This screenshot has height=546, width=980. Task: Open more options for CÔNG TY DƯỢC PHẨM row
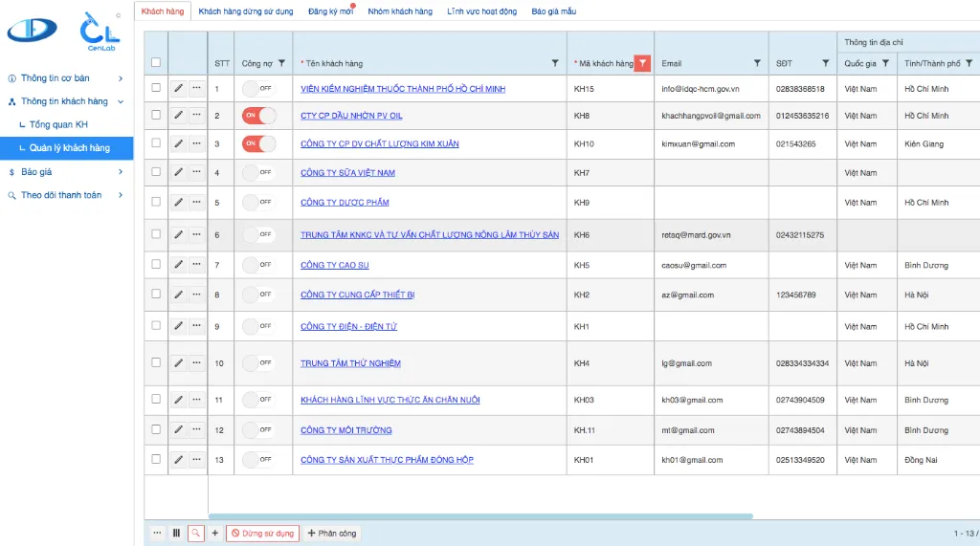(x=196, y=202)
